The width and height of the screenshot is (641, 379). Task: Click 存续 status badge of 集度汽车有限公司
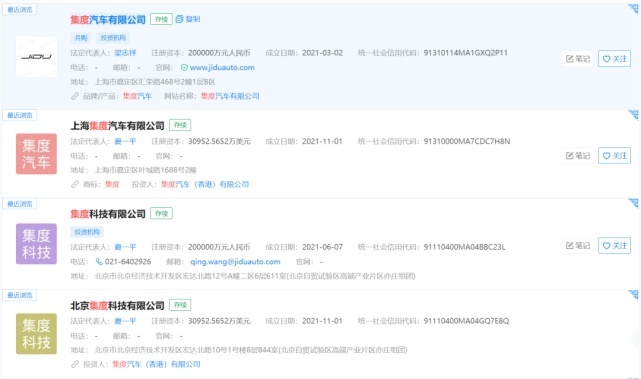coord(161,19)
